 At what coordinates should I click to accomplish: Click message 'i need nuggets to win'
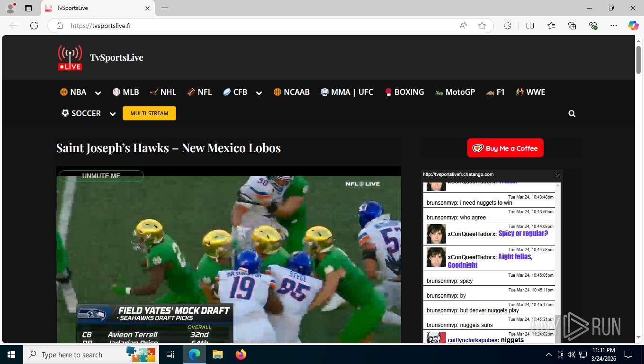(486, 203)
